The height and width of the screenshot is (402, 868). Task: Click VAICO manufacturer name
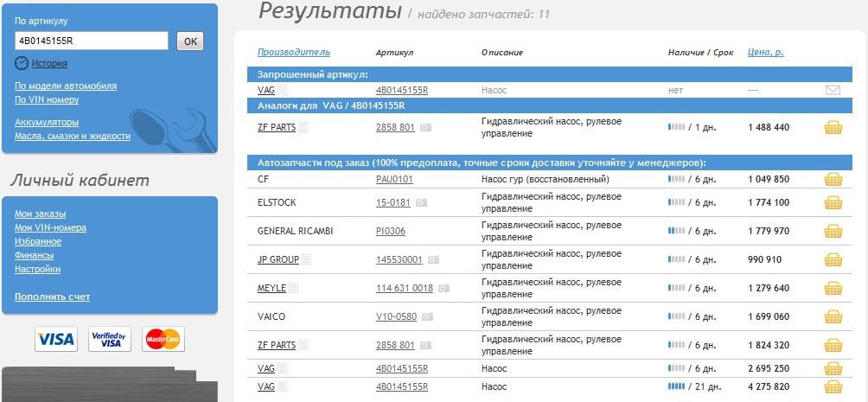pos(271,316)
